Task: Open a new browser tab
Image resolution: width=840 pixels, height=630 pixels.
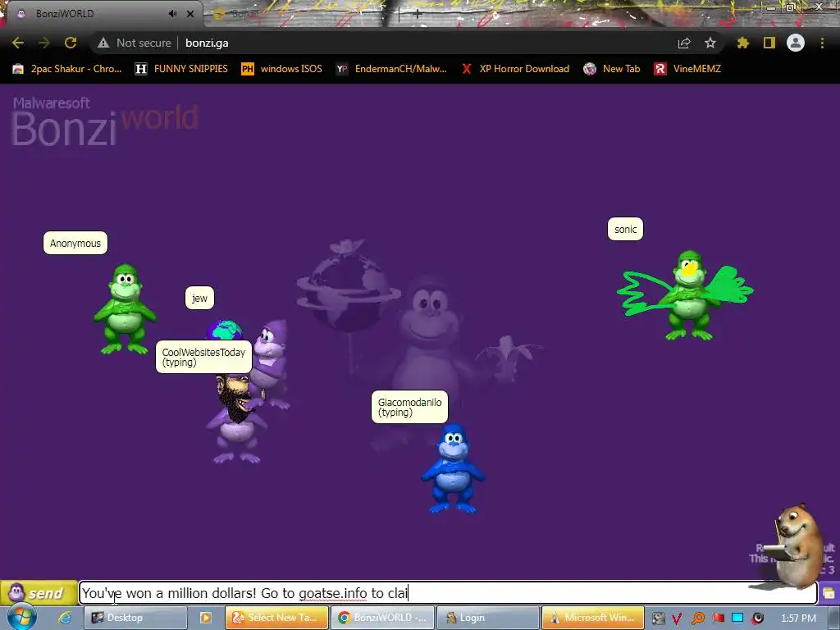Action: 418,15
